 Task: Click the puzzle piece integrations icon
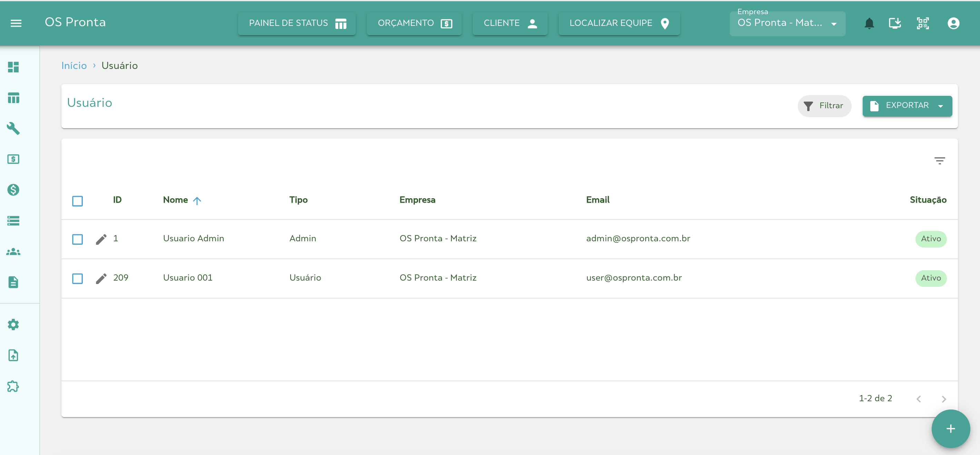(x=13, y=386)
